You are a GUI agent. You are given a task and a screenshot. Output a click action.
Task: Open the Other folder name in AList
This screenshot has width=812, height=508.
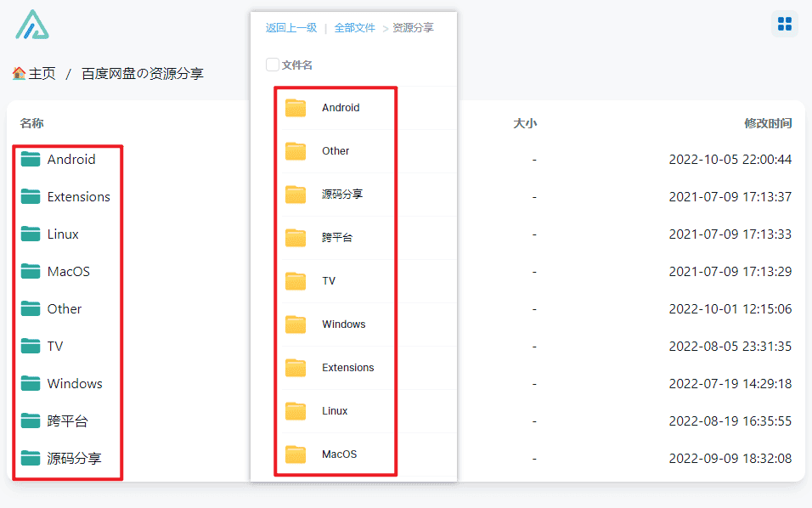[65, 308]
